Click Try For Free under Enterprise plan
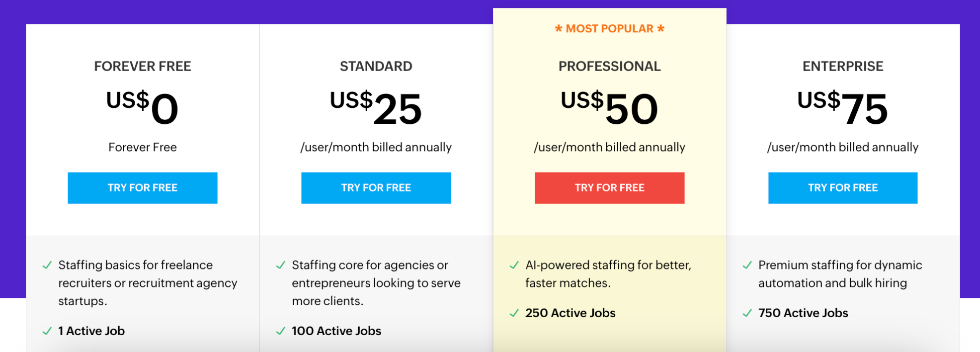The image size is (980, 352). (842, 187)
